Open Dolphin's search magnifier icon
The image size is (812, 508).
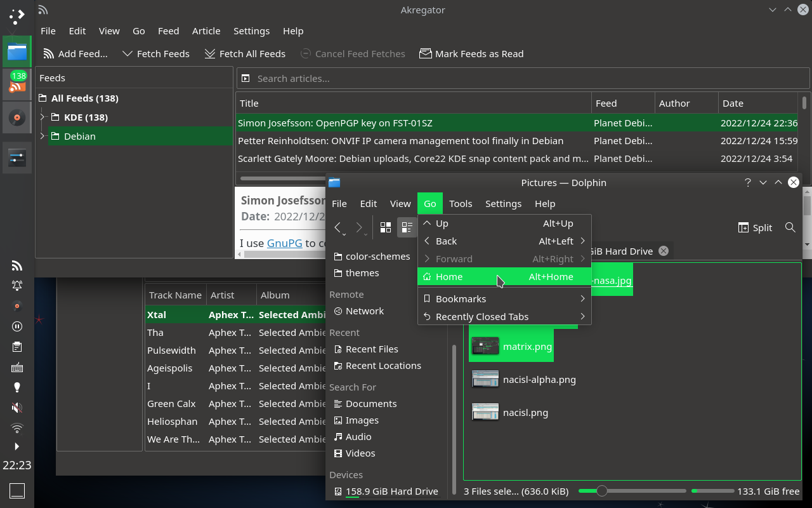(x=790, y=227)
